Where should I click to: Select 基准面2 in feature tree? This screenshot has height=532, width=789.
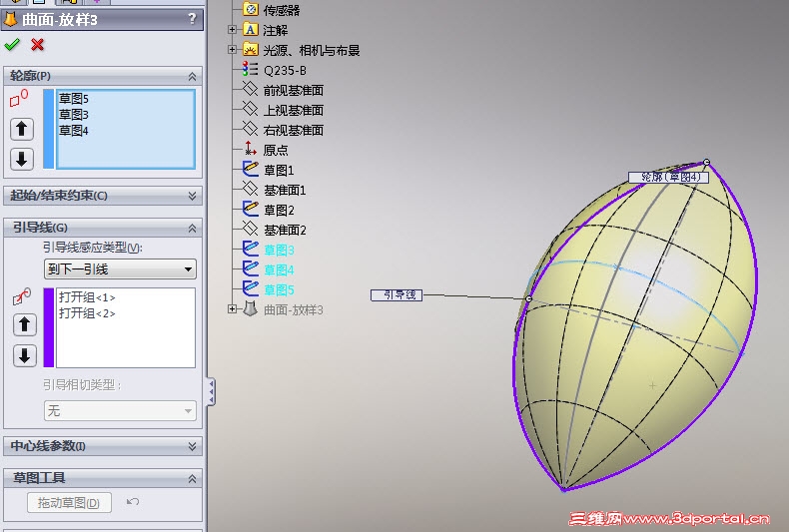point(285,231)
